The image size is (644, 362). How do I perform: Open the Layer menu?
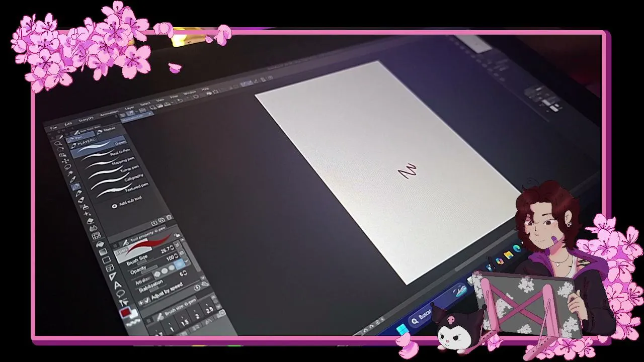(129, 108)
